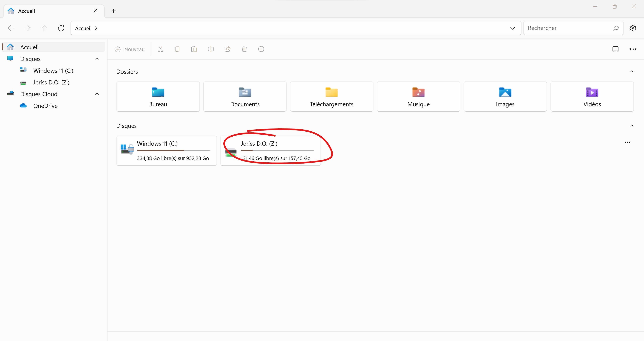The height and width of the screenshot is (341, 644).
Task: Select the Cut icon in the toolbar
Action: 160,49
